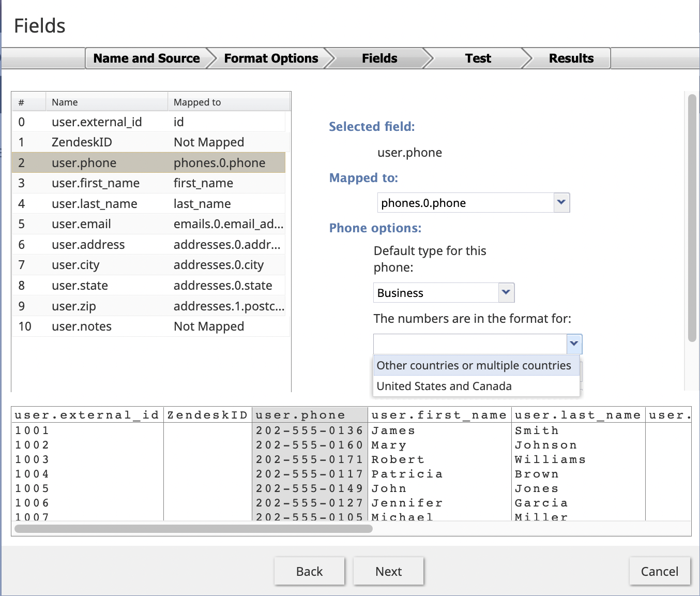
Task: Select the user.notes field row
Action: (149, 326)
